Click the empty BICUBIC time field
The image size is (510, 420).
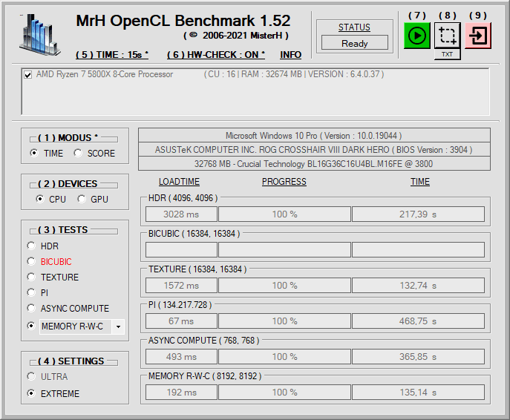tap(418, 250)
